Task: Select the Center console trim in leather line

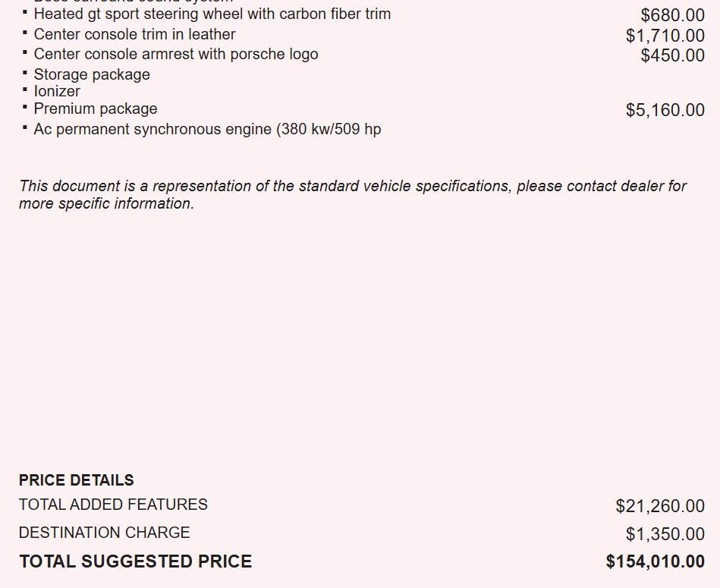Action: 134,34
